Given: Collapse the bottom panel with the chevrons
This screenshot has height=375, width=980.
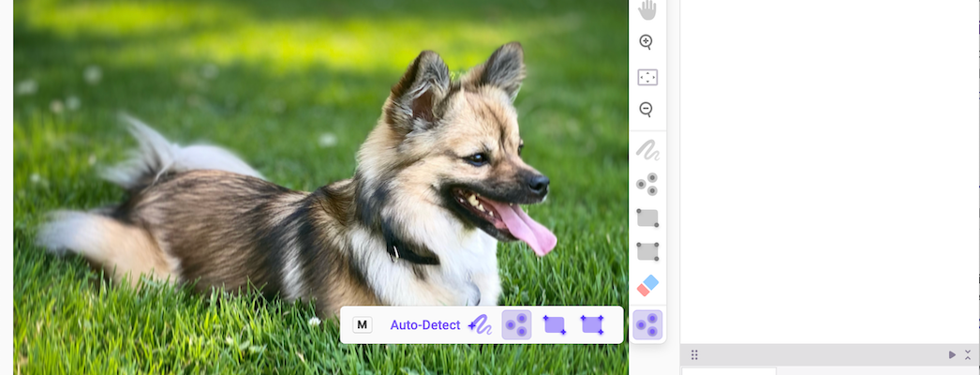Looking at the screenshot, I should [968, 354].
